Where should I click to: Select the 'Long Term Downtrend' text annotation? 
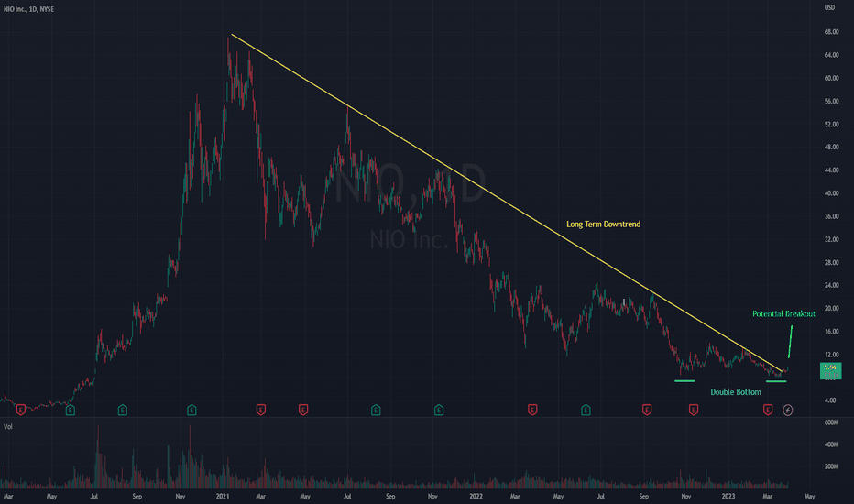click(x=604, y=224)
